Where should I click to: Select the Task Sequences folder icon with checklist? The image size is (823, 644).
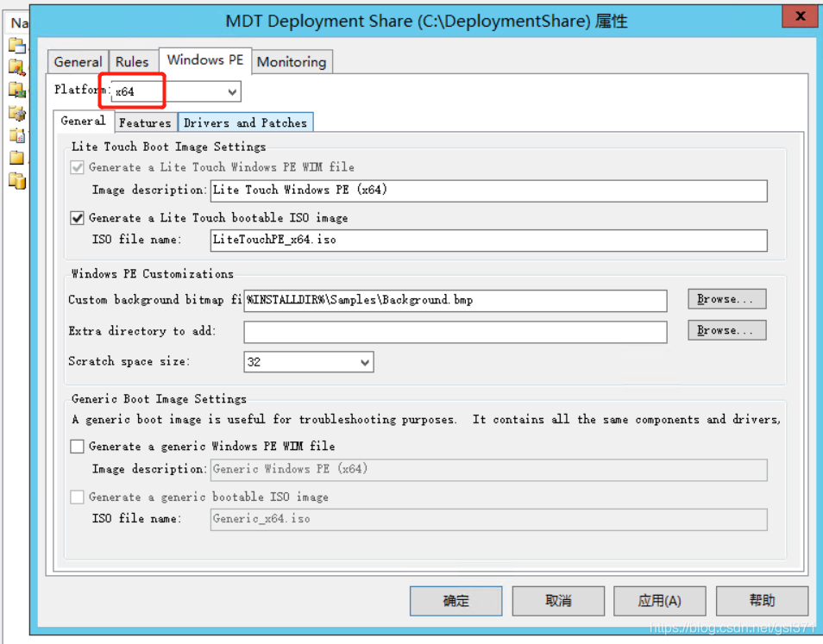(16, 134)
